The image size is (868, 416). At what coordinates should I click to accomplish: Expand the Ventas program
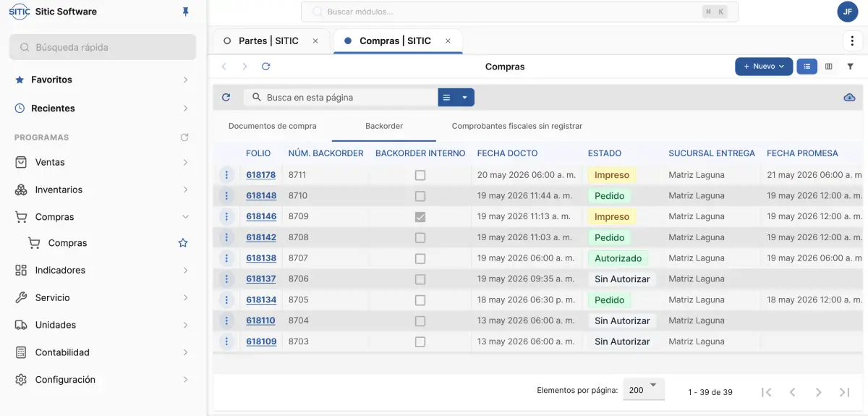click(102, 162)
